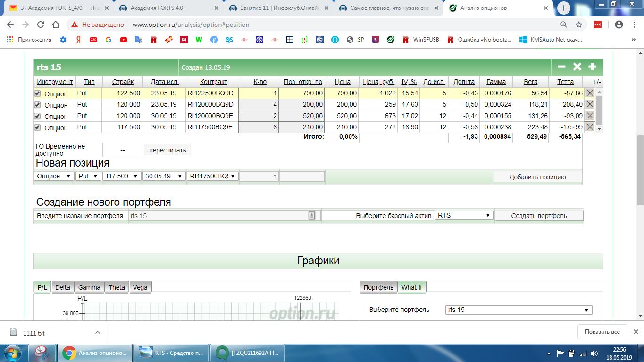Click the ГО margin value input field
This screenshot has height=362, width=644.
coord(122,150)
